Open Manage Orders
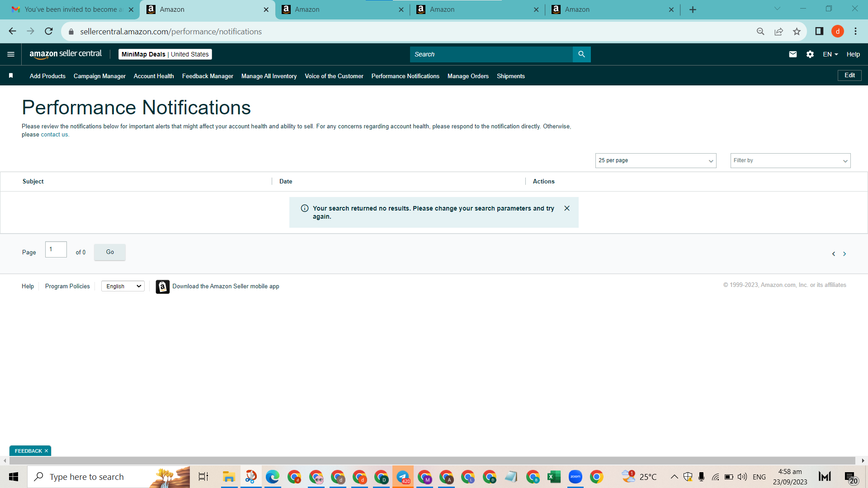 click(x=468, y=76)
